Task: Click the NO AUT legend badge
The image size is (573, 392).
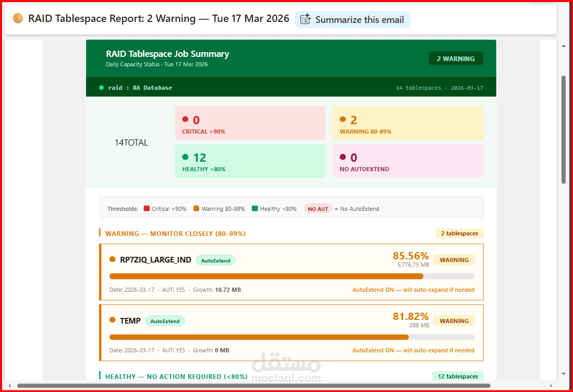Action: tap(318, 208)
